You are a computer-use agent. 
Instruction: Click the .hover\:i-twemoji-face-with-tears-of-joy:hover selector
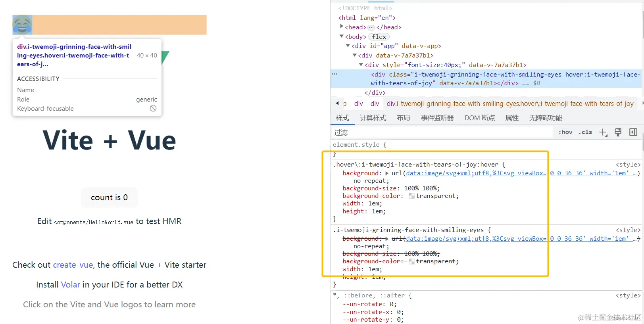pyautogui.click(x=415, y=165)
